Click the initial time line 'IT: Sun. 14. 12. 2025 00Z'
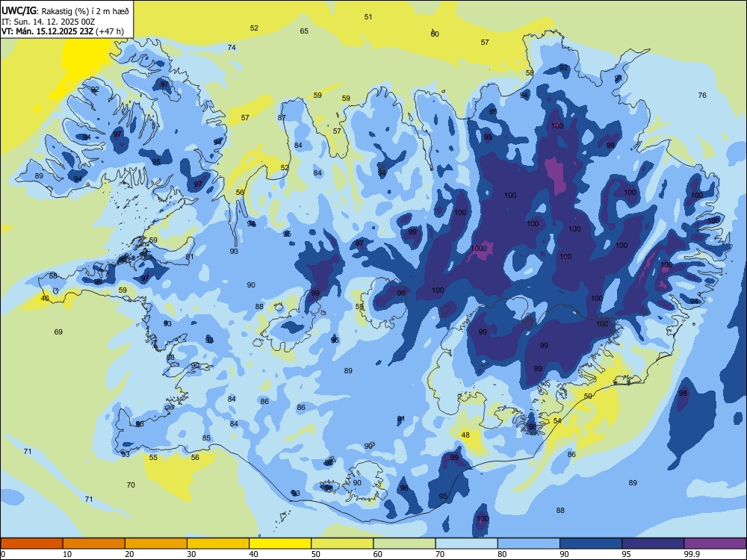Viewport: 747px width, 560px height. point(48,22)
